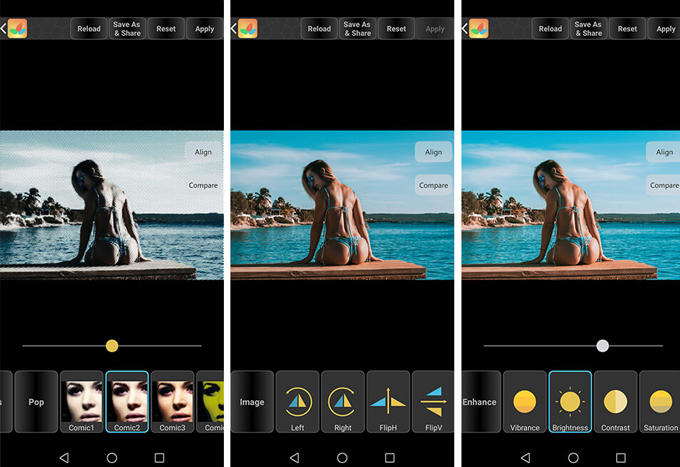Tap the FlipH horizontal flip icon
The image size is (680, 467).
click(388, 401)
